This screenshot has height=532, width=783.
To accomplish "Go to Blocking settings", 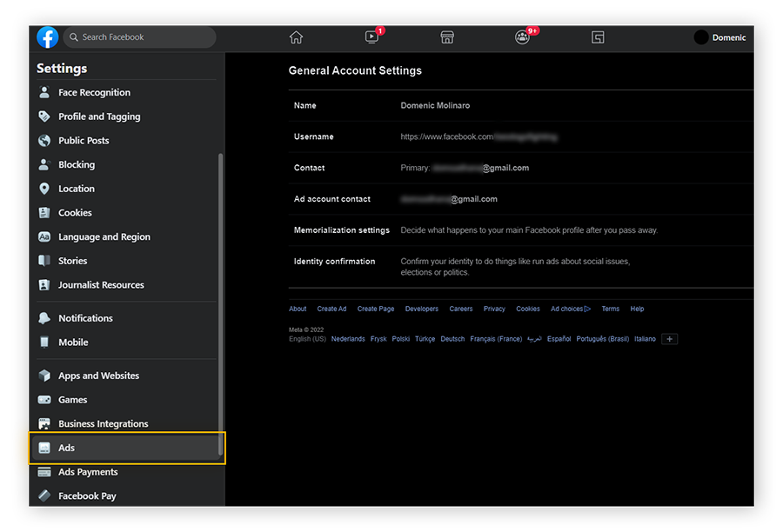I will [x=77, y=164].
